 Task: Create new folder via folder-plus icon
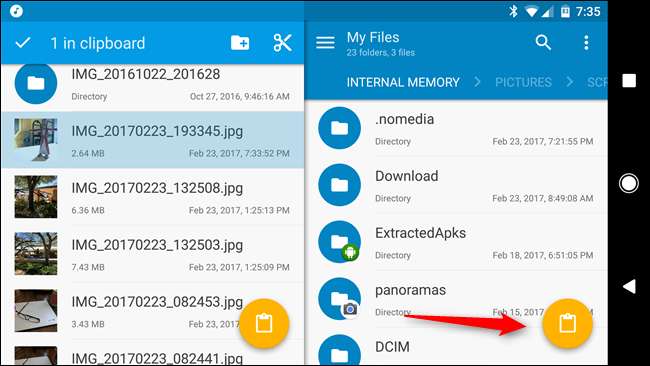(x=240, y=43)
